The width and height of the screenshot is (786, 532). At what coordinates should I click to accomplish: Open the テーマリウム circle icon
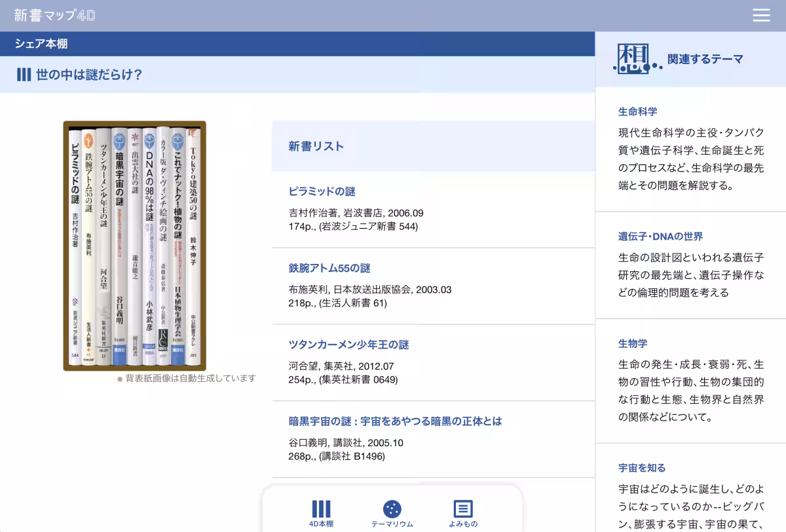[x=392, y=510]
